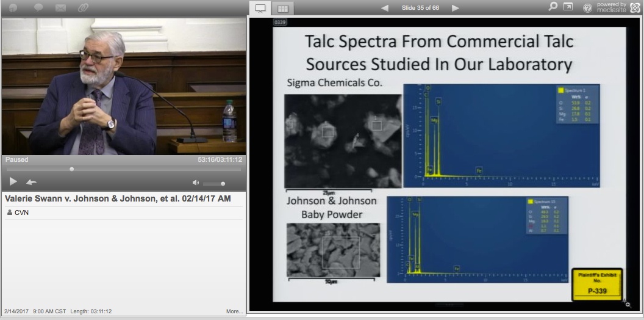Viewport: 644px width, 320px height.
Task: Open the information icon at top left
Action: pyautogui.click(x=13, y=8)
